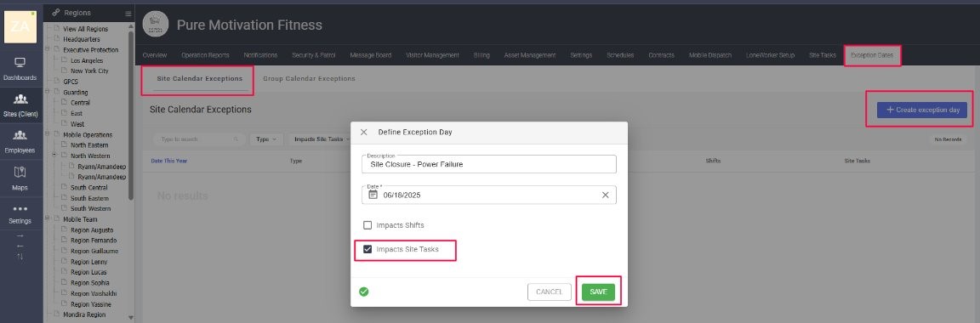Click the Date input showing 06/18/2025
This screenshot has width=980, height=323.
coord(489,195)
